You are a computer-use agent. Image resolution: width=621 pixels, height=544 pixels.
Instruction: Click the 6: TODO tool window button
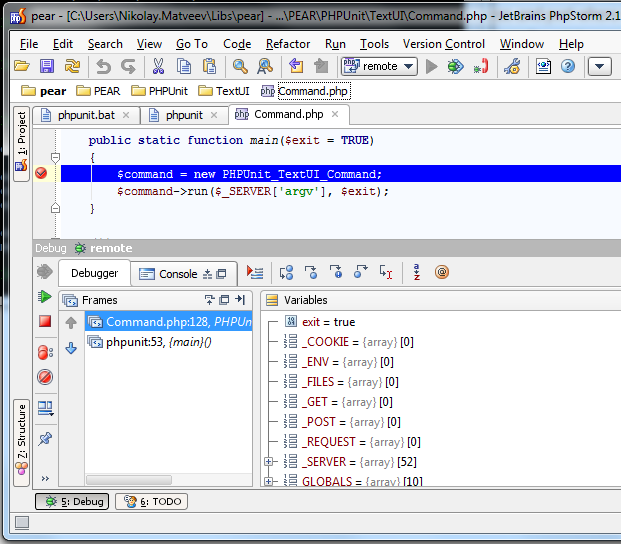pos(151,501)
